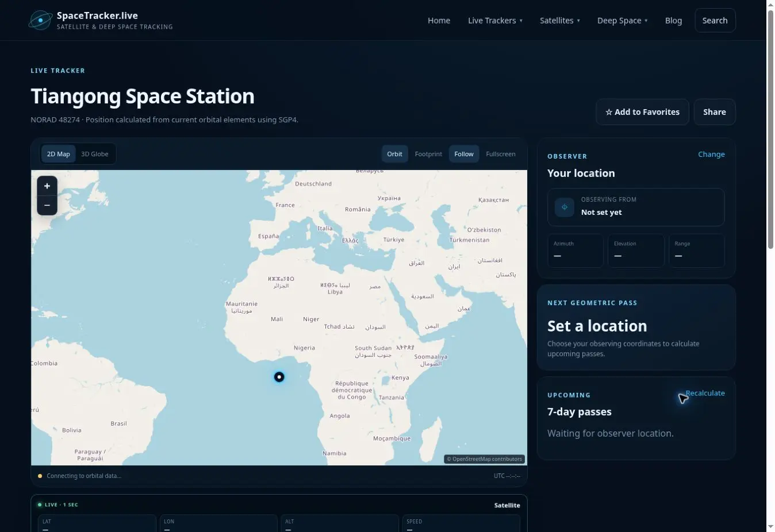Viewport: 775px width, 532px height.
Task: Click Recalculate for 7-day passes
Action: pyautogui.click(x=705, y=393)
